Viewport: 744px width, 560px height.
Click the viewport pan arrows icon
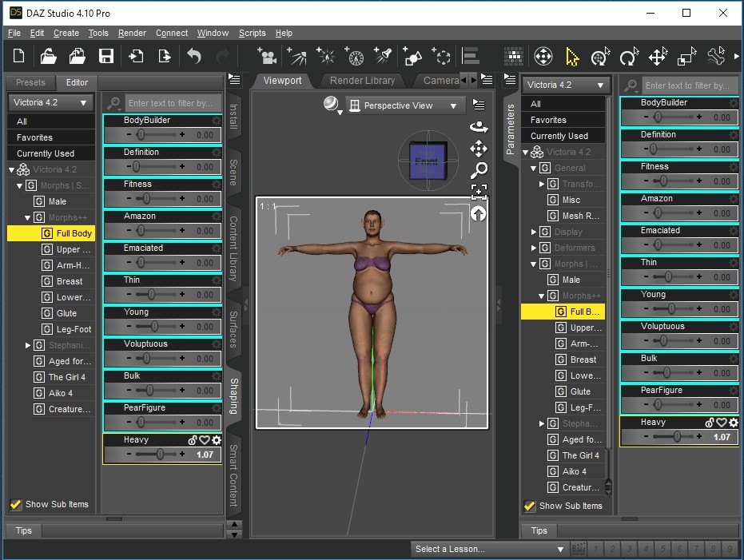tap(479, 149)
